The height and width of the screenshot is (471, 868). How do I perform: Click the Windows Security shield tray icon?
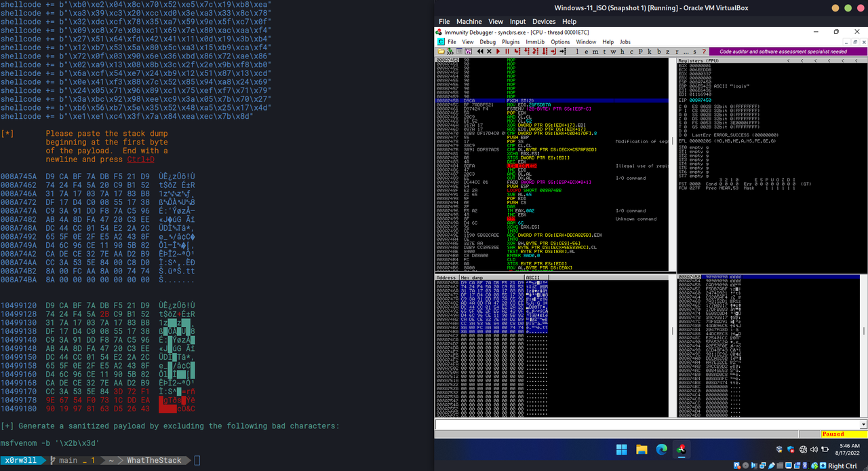click(791, 449)
